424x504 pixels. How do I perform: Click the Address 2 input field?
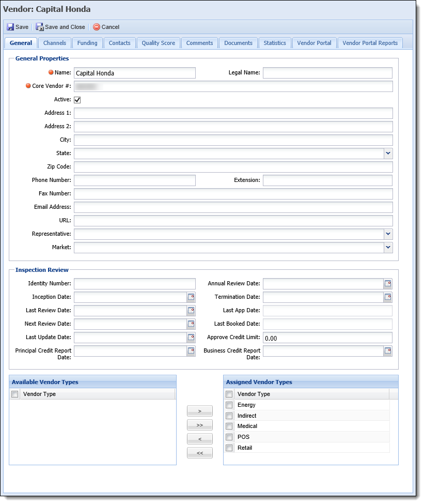coord(233,127)
